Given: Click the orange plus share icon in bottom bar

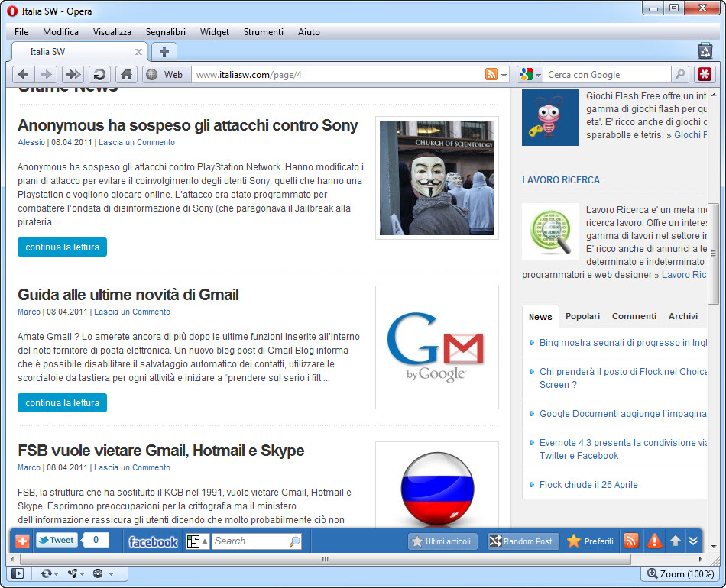Looking at the screenshot, I should (x=22, y=541).
